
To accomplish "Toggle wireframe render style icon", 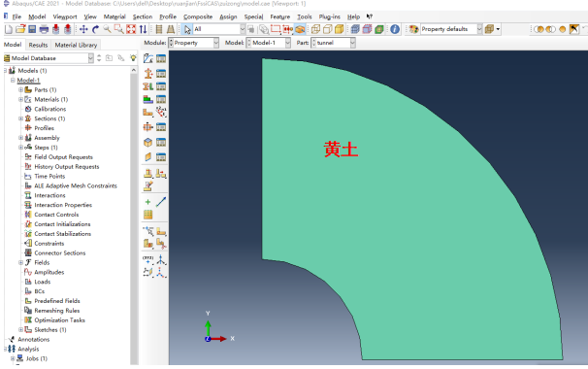I will click(x=315, y=29).
